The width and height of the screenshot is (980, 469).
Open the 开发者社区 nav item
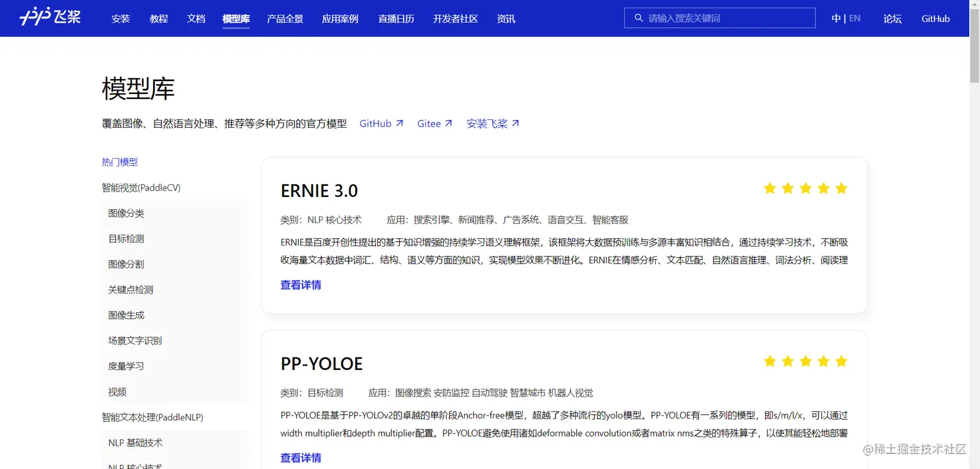456,19
